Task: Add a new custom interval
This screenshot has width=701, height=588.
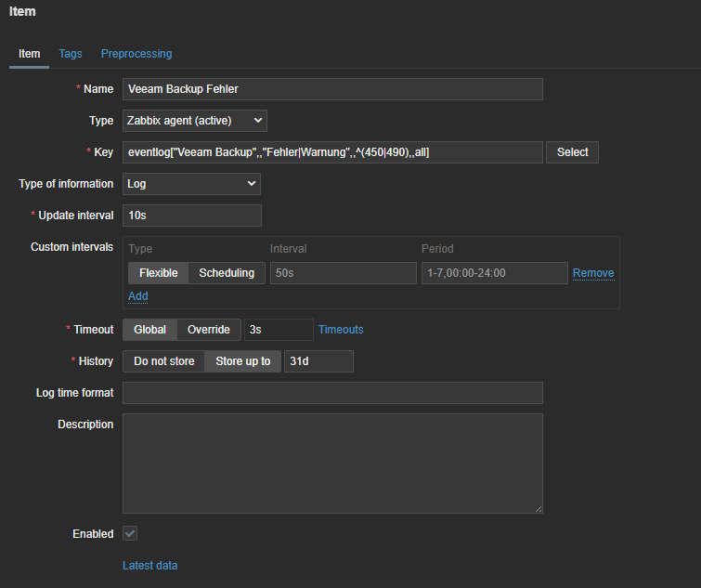Action: pos(137,296)
